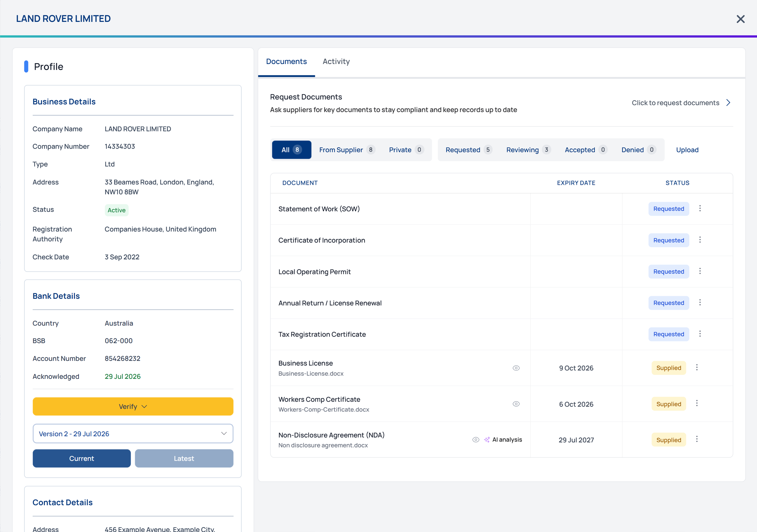Click the Tax Registration Certificate row title
The height and width of the screenshot is (532, 757).
click(x=322, y=334)
